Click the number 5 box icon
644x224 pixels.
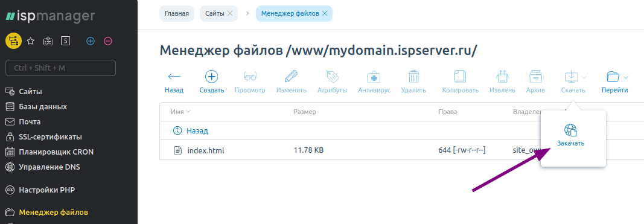click(65, 41)
